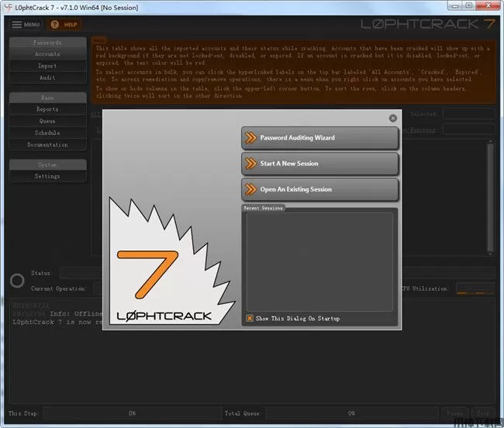This screenshot has height=428, width=504.
Task: Open the Queue sidebar item
Action: tap(47, 121)
